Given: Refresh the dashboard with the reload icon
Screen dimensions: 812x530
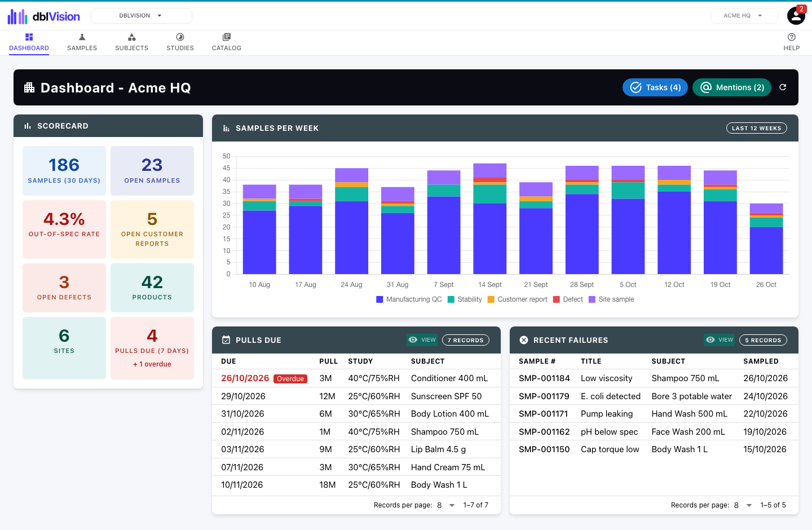Looking at the screenshot, I should [783, 87].
